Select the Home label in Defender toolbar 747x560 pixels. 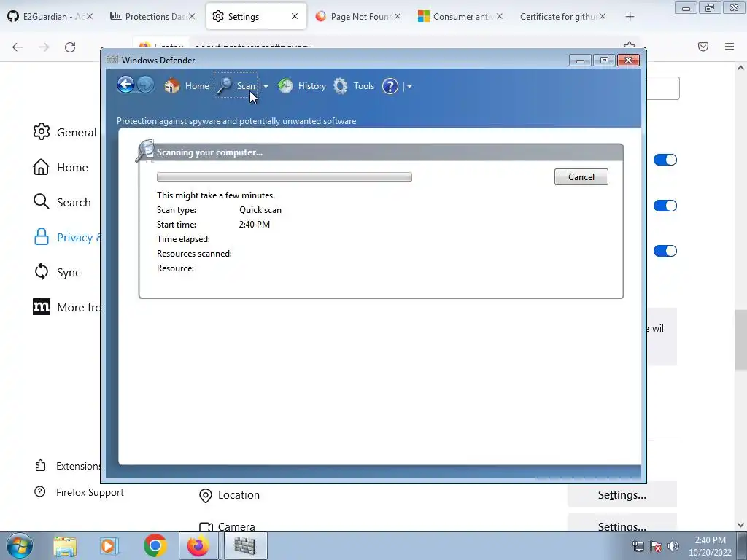(x=197, y=86)
